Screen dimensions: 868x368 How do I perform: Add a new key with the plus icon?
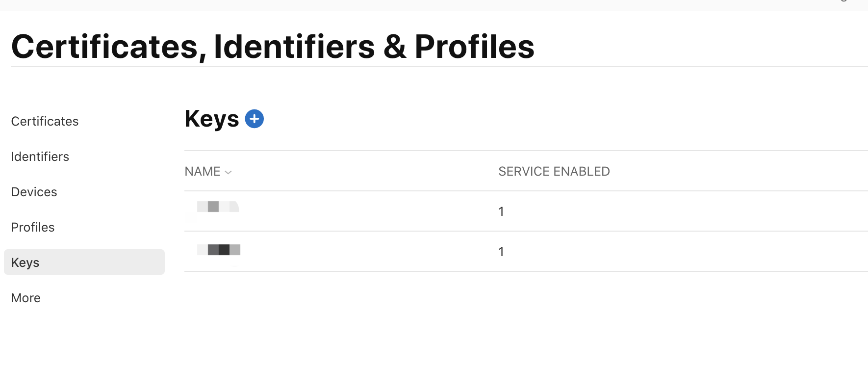(254, 119)
